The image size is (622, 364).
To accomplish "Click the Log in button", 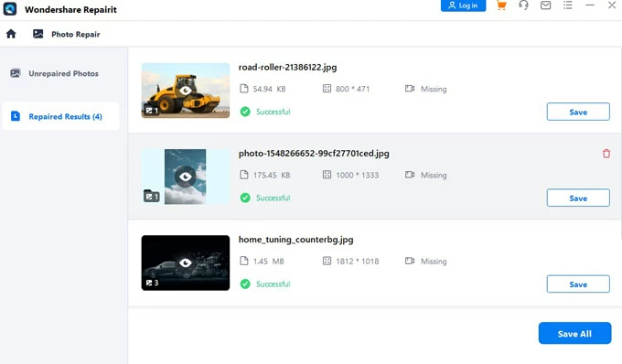I will 463,5.
